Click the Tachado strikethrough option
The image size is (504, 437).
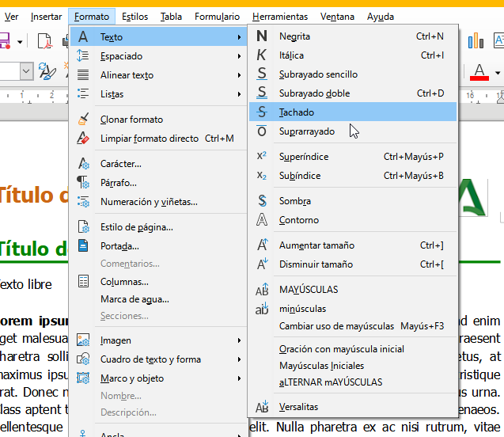(297, 112)
